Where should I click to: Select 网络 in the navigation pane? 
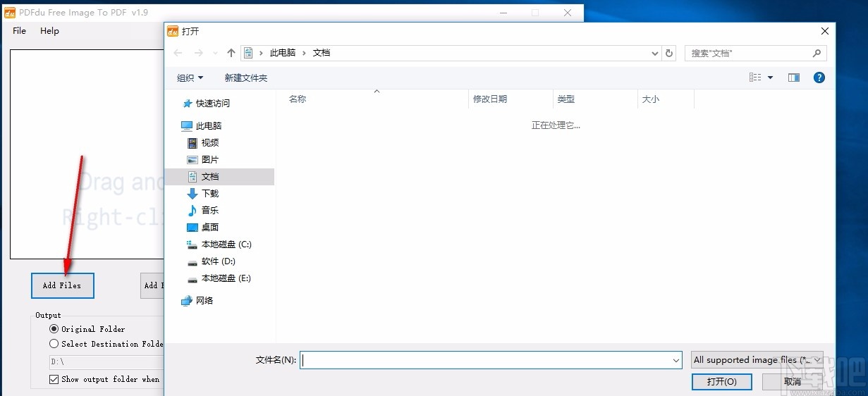point(204,300)
